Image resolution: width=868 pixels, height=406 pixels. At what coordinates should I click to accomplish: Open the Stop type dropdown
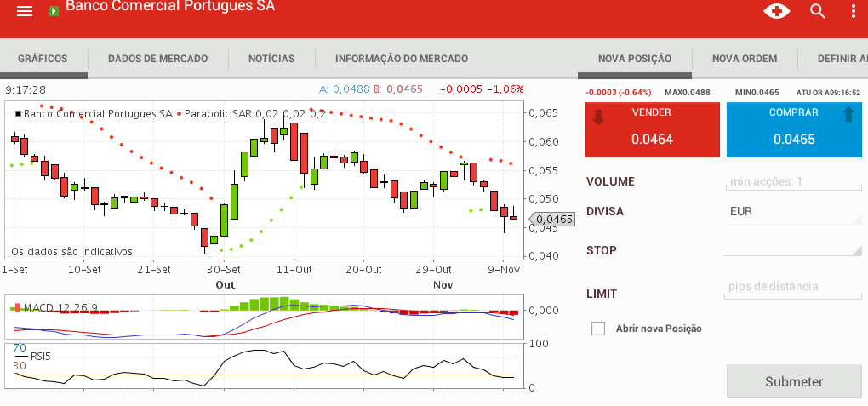793,249
